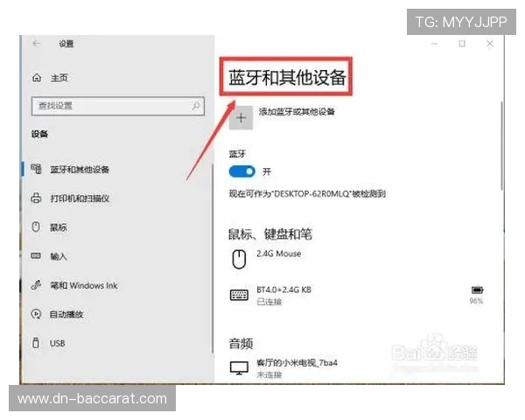The height and width of the screenshot is (420, 525).
Task: Click the sidebar vertical scrollbar
Action: (213, 258)
